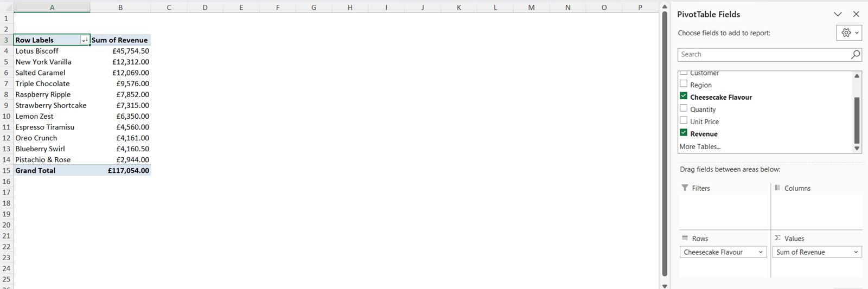Focus the field Search input box
The width and height of the screenshot is (868, 289).
(x=764, y=54)
